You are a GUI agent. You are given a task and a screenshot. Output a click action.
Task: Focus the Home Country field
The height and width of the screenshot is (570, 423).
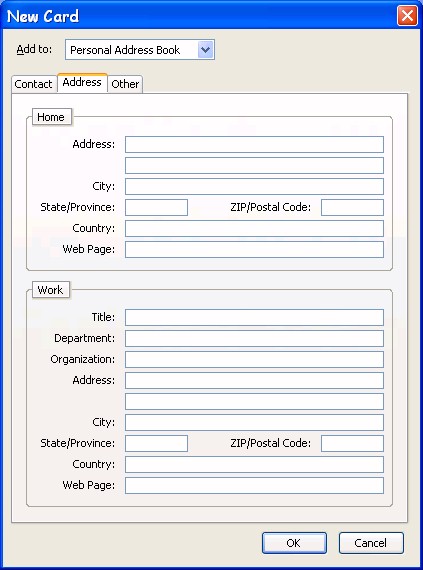254,228
